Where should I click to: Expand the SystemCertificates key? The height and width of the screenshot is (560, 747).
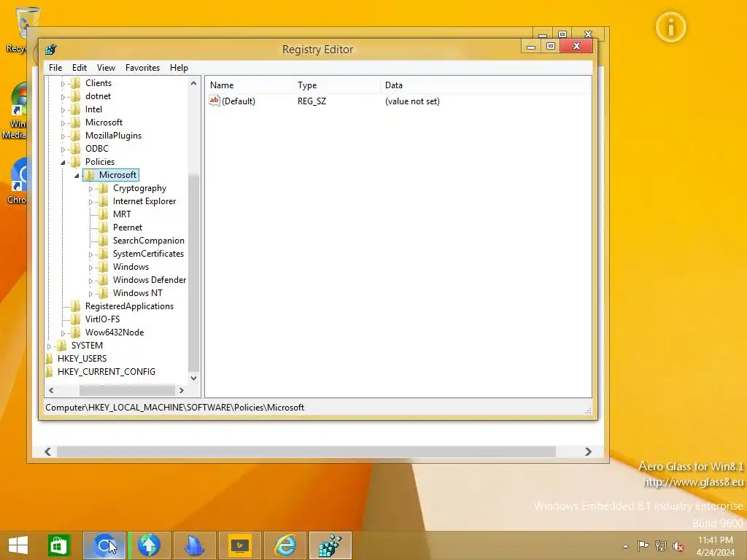(x=90, y=254)
